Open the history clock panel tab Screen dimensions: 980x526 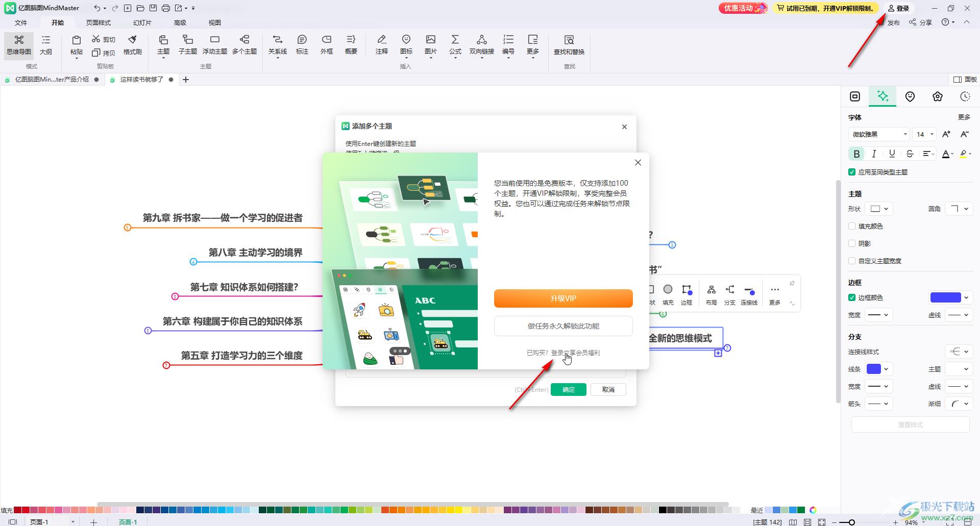point(965,96)
